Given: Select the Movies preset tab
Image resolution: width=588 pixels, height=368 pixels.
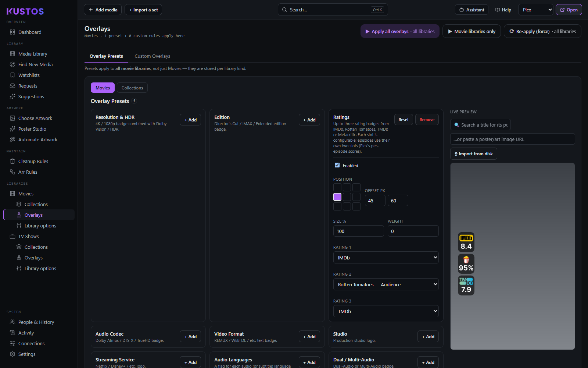Looking at the screenshot, I should pos(103,88).
